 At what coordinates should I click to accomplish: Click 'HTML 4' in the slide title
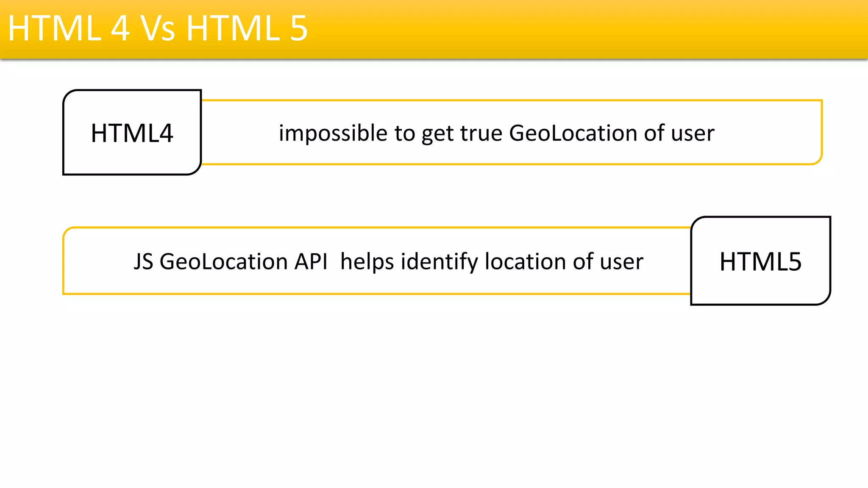pos(69,28)
